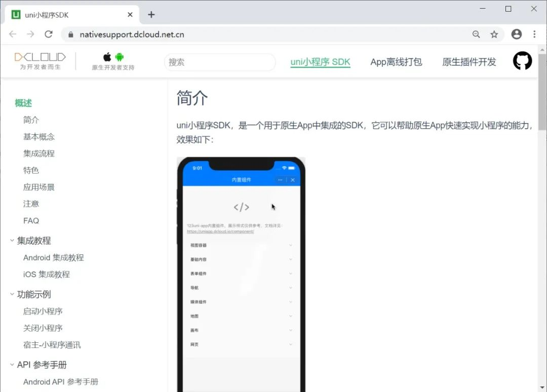
Task: Close the uni小程序SDK tab
Action: coord(130,15)
